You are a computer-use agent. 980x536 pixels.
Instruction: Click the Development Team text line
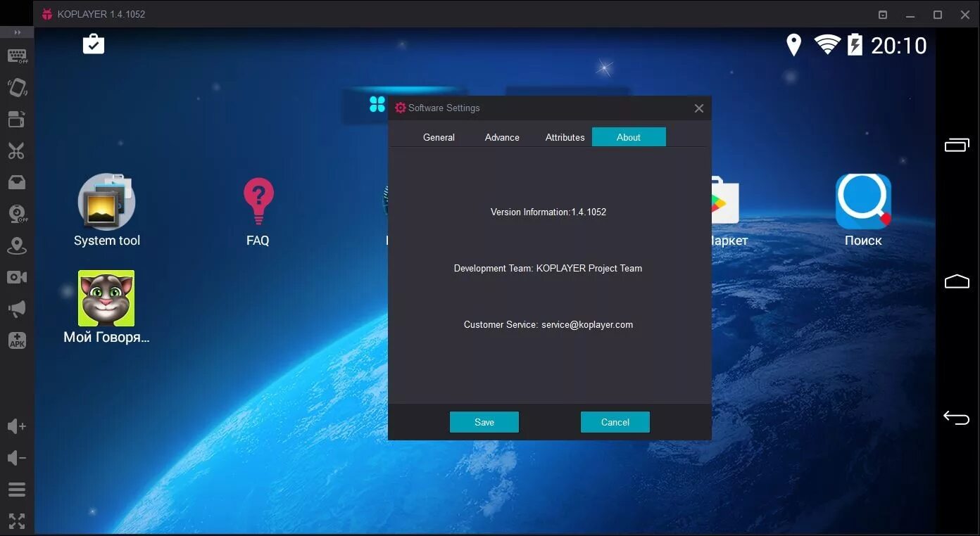coord(548,268)
